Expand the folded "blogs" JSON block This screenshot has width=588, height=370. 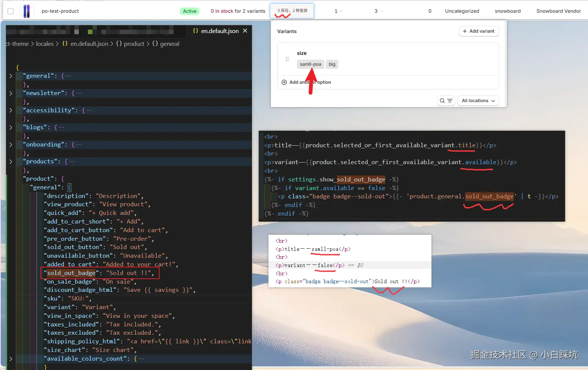click(11, 127)
